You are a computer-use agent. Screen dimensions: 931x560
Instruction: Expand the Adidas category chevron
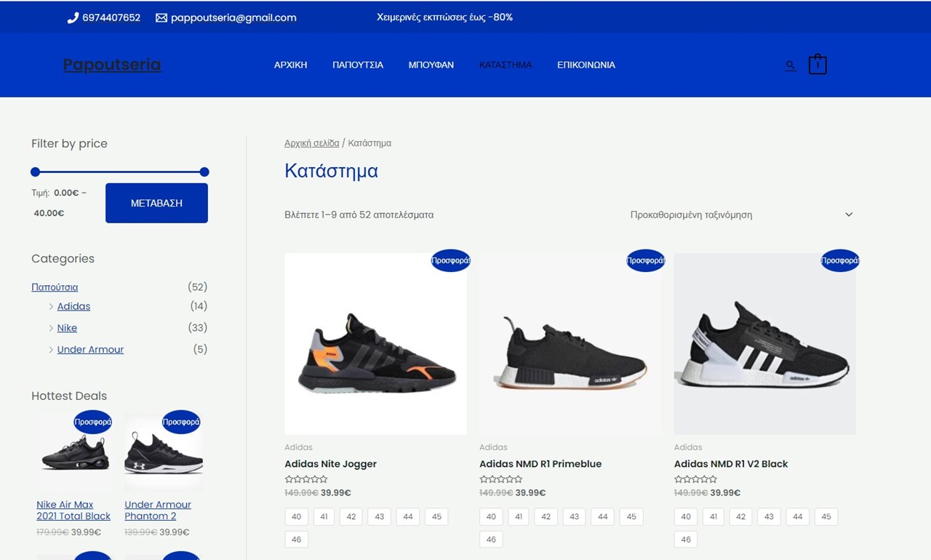[51, 307]
